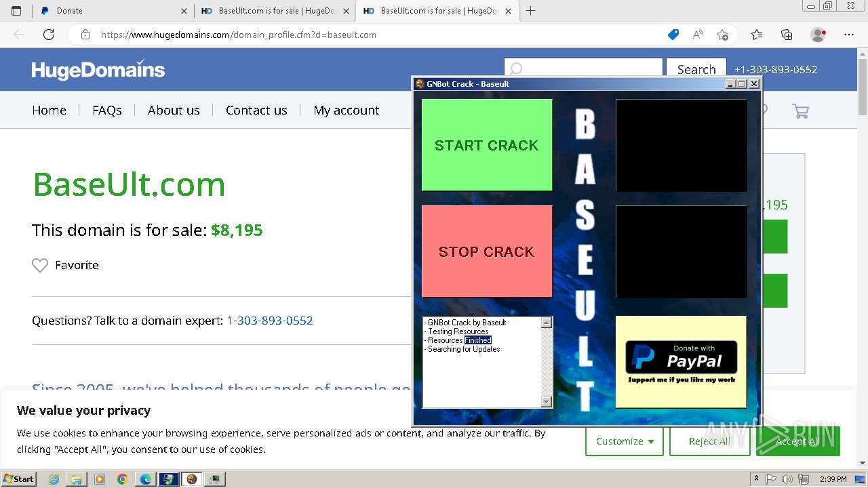Click lower black panel in GNBot window
This screenshot has width=868, height=488.
[x=681, y=251]
